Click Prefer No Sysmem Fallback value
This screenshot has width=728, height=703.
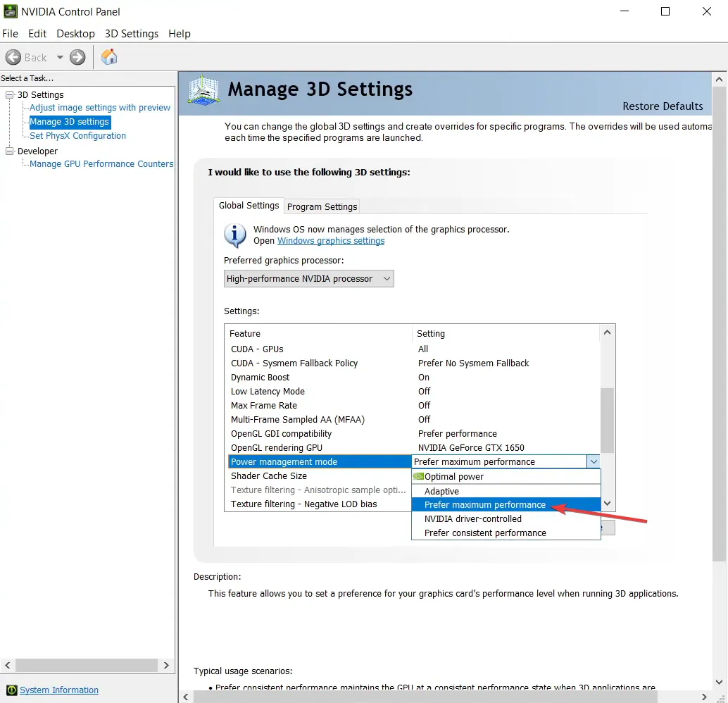pos(473,363)
